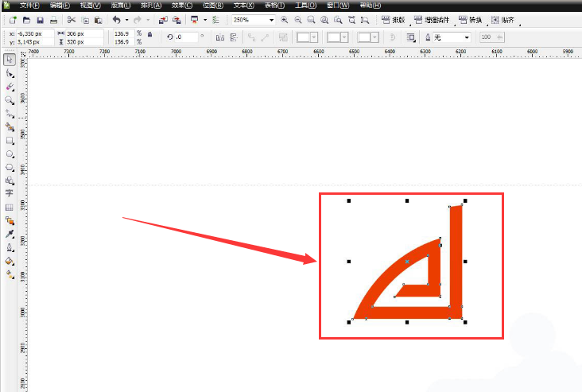The height and width of the screenshot is (392, 582).
Task: Click the 贴齐 button
Action: point(502,20)
